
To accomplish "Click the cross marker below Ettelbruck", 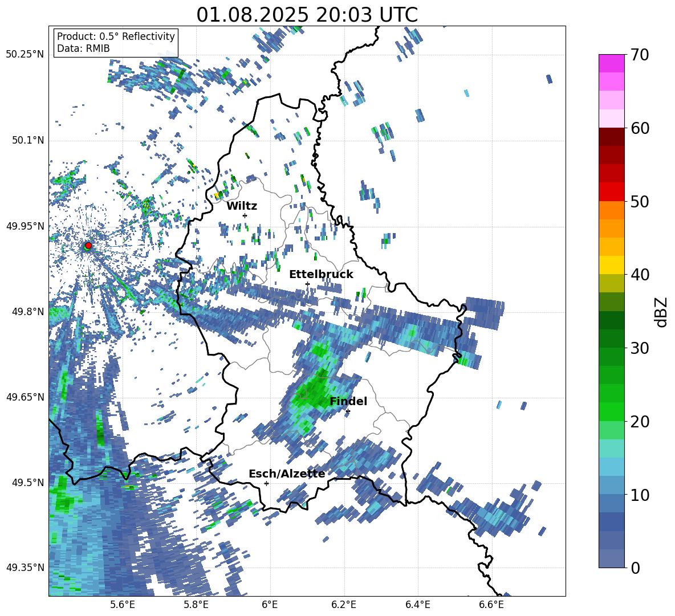I will [307, 284].
